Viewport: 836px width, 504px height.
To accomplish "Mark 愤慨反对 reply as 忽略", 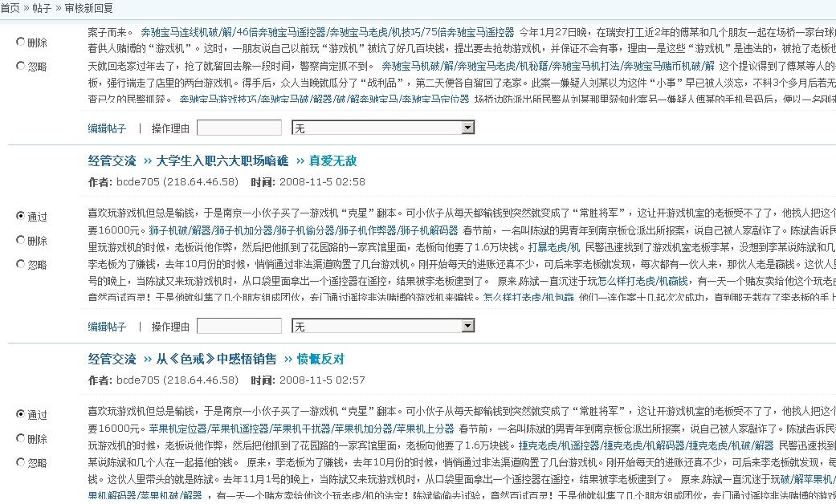I will click(x=20, y=462).
